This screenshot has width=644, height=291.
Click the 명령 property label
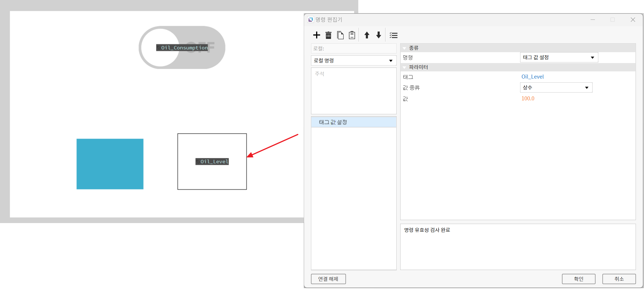pyautogui.click(x=408, y=57)
